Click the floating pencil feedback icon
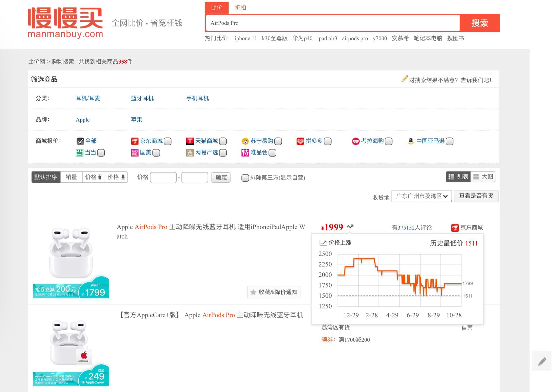Image resolution: width=552 pixels, height=392 pixels. click(x=542, y=361)
